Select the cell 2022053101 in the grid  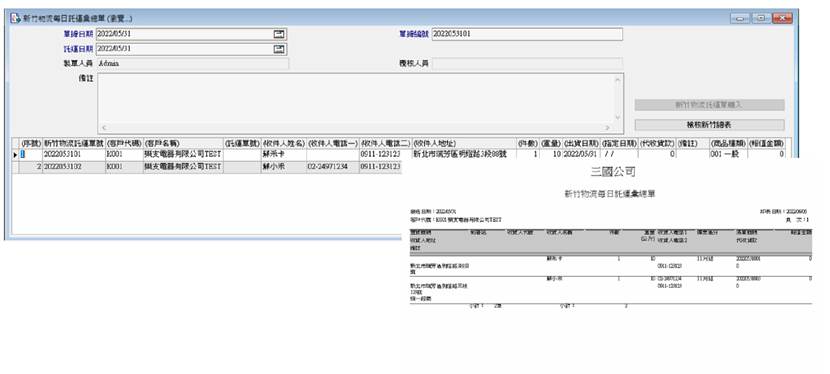click(74, 154)
